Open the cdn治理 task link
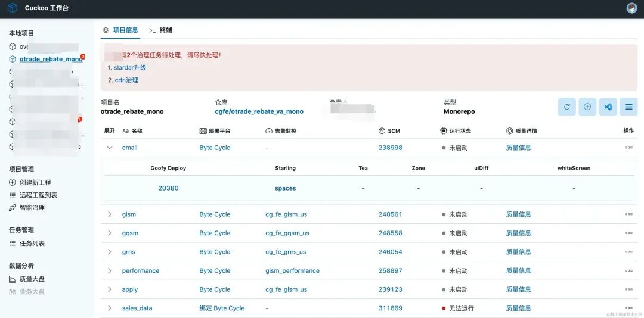 [126, 80]
